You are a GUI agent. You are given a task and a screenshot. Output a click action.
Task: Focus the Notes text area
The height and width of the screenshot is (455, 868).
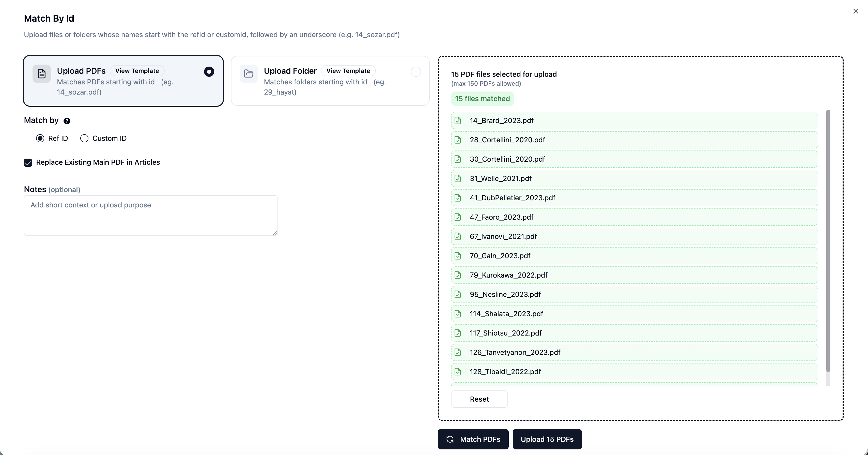(x=151, y=215)
